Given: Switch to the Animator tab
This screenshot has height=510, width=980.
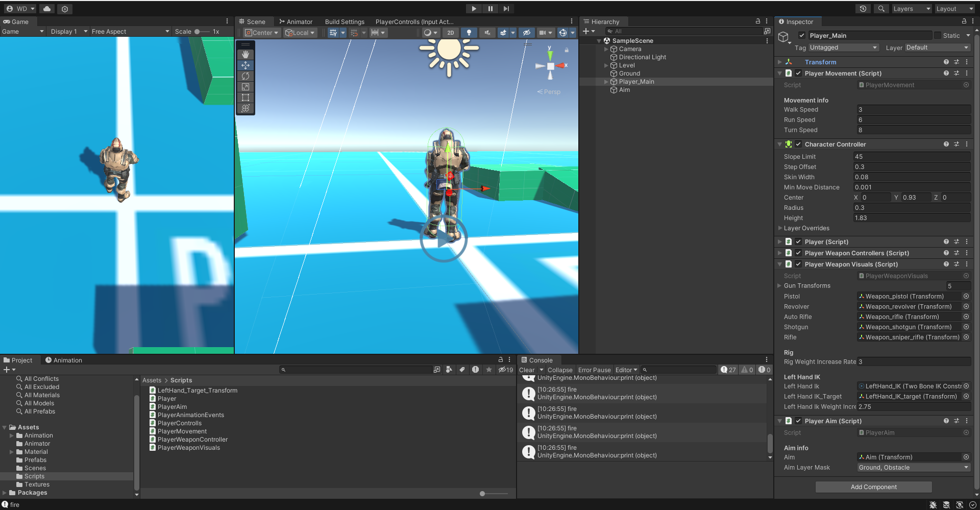Looking at the screenshot, I should point(296,21).
